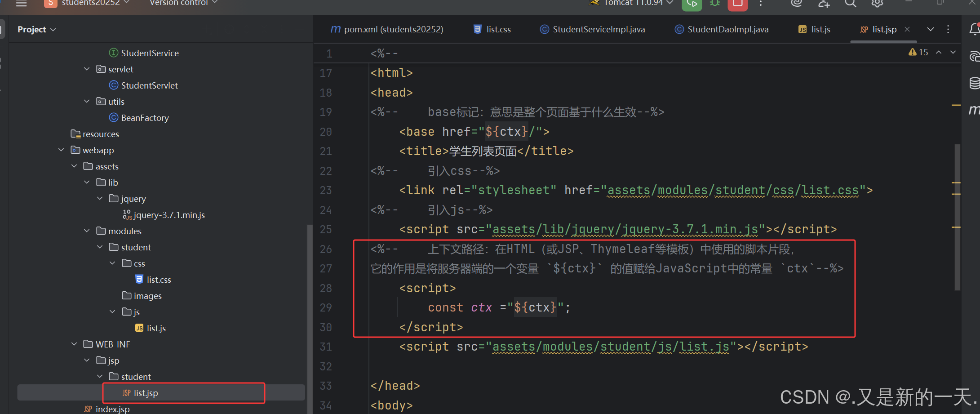Viewport: 980px width, 414px height.
Task: Close the list.jsp editor tab
Action: click(907, 29)
